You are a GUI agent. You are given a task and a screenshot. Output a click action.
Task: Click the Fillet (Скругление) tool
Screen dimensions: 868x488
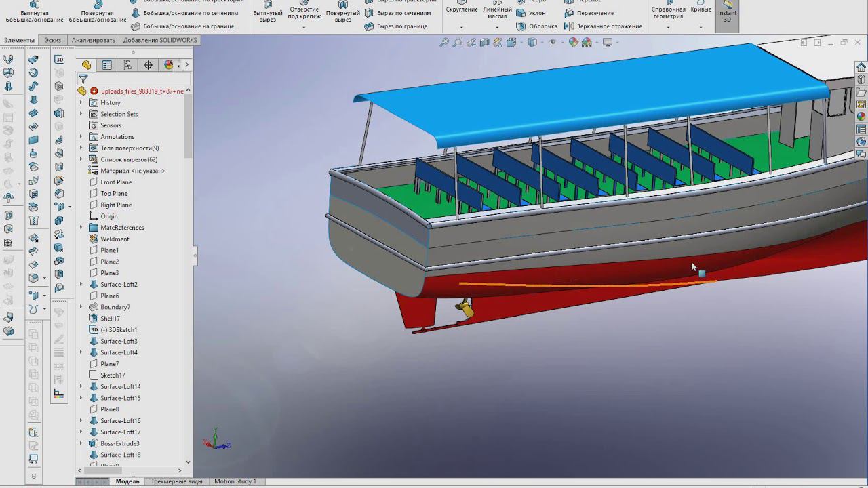click(462, 7)
